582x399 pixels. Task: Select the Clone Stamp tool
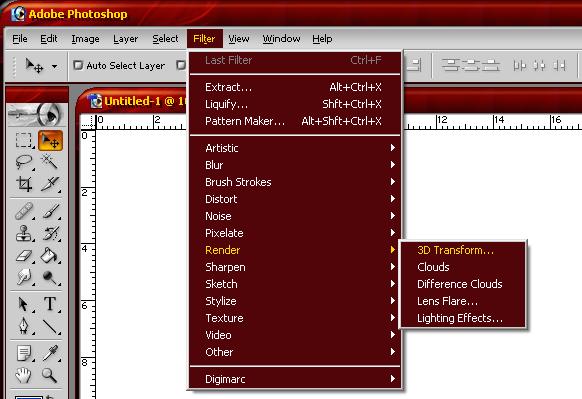pos(24,233)
